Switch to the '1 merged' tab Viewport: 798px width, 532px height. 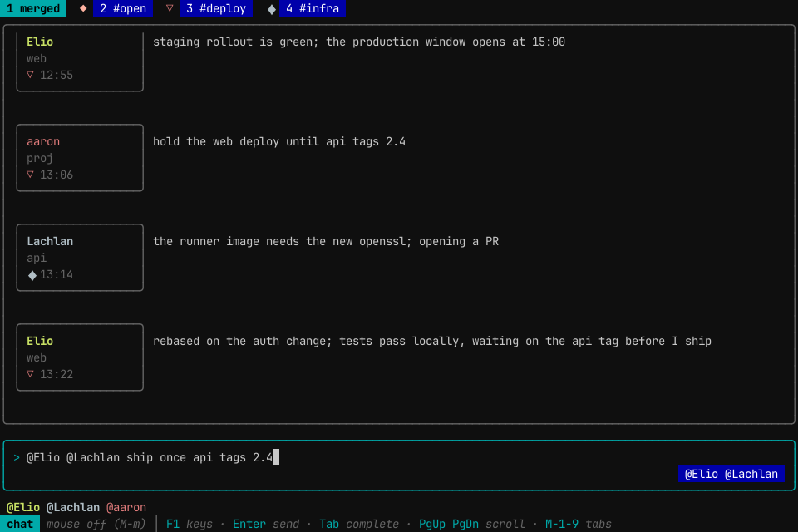point(33,8)
